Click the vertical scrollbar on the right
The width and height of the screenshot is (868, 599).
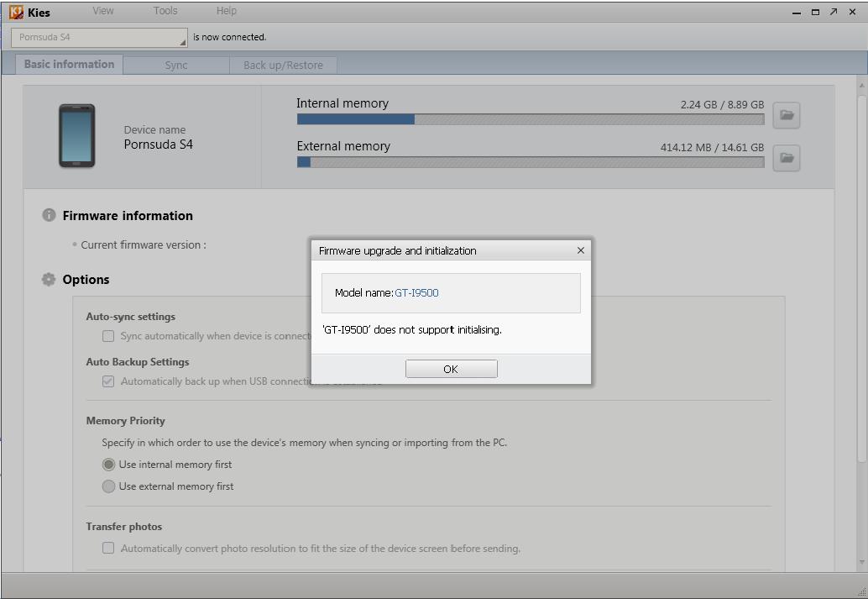861,277
